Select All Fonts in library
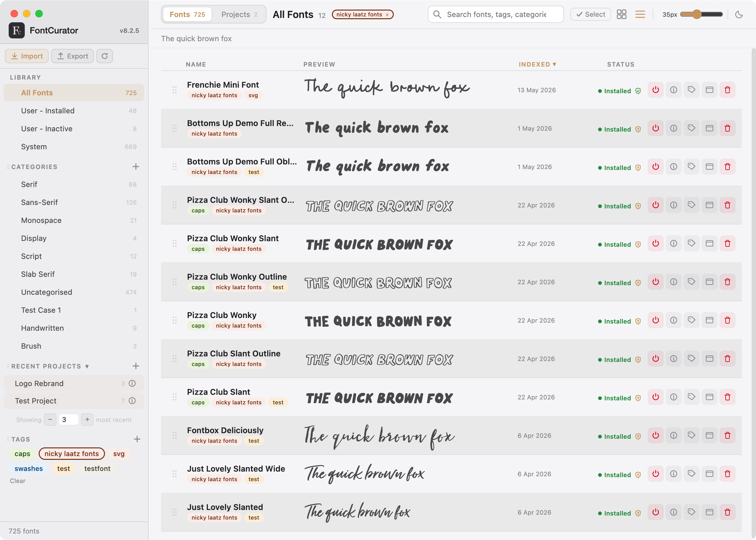This screenshot has width=756, height=540. tap(74, 93)
